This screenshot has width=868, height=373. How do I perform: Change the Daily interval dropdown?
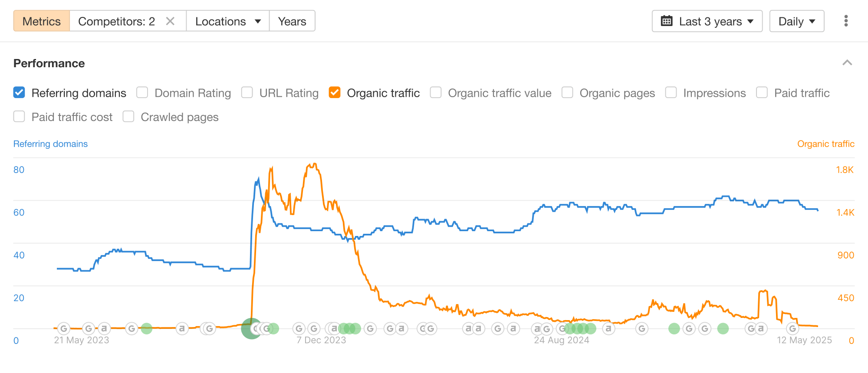tap(797, 21)
